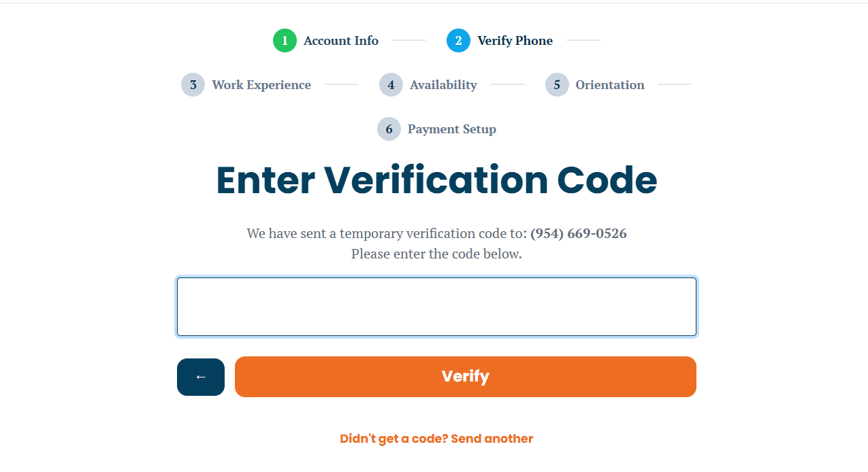
Task: Click the phone number (954) 669-0526
Action: 579,234
